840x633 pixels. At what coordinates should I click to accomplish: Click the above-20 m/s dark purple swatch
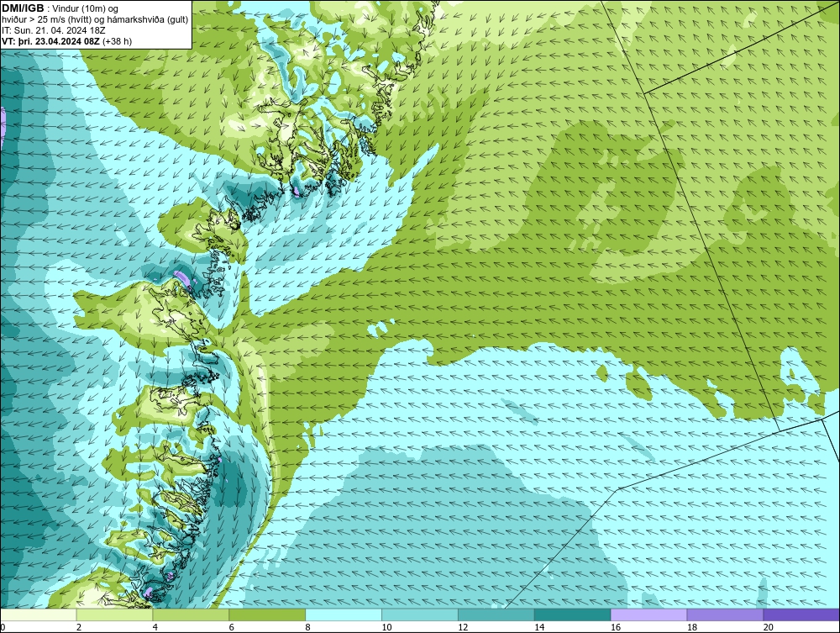pos(801,615)
